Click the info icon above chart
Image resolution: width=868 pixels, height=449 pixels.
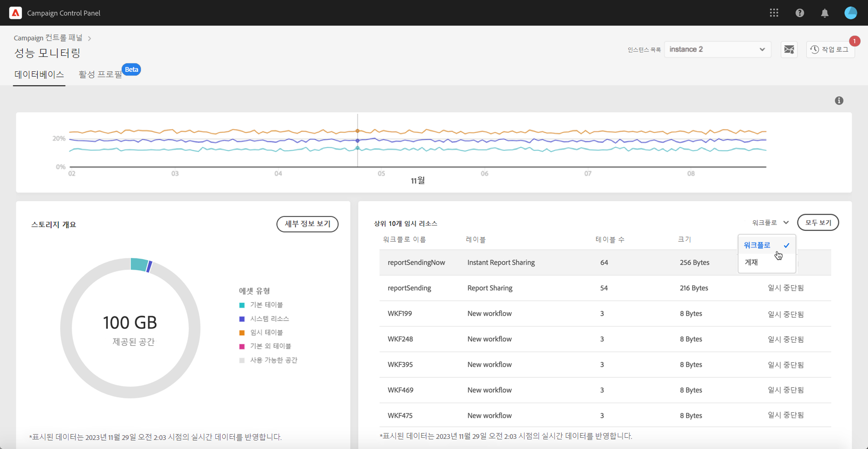[x=839, y=101]
